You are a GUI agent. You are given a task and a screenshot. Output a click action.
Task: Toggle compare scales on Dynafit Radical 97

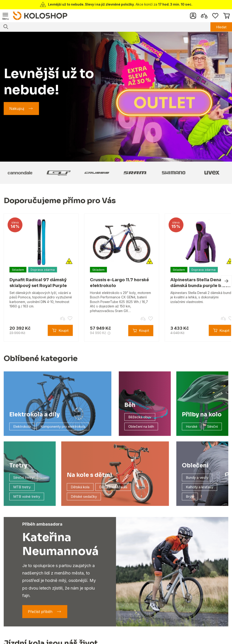coord(62,318)
